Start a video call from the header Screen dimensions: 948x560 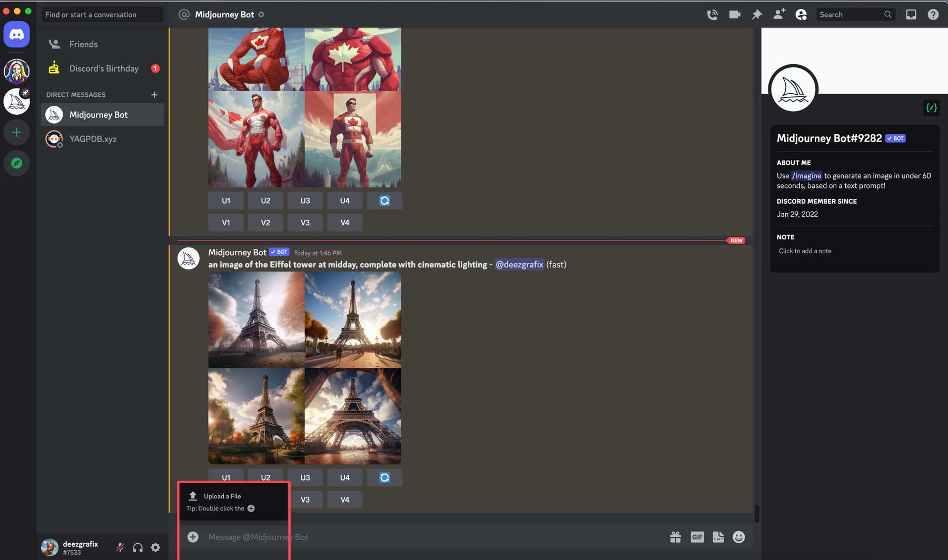coord(734,14)
